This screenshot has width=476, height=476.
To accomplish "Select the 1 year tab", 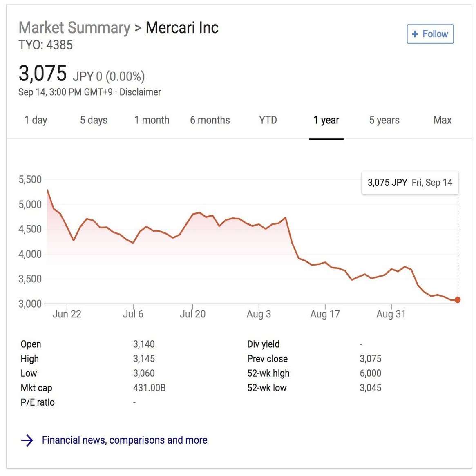I will [326, 120].
